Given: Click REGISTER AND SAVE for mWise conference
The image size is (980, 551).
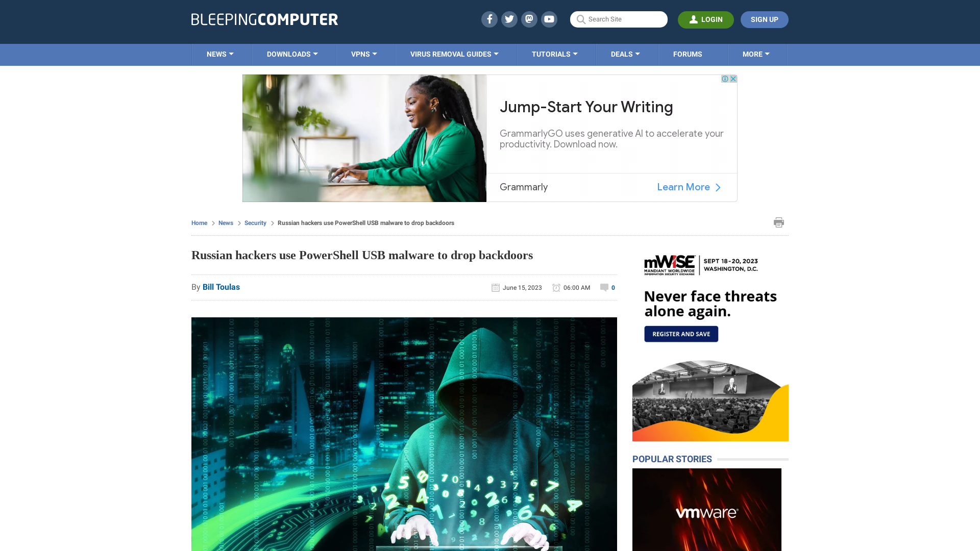Looking at the screenshot, I should click(x=681, y=334).
